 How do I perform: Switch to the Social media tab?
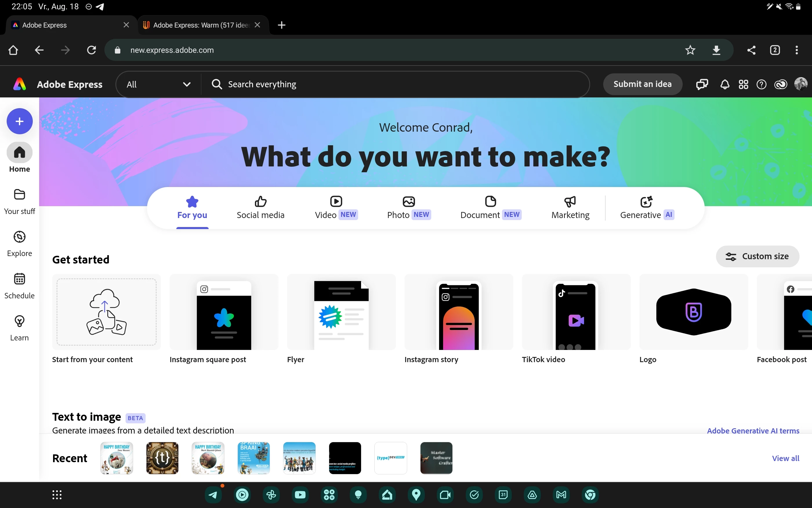click(260, 208)
